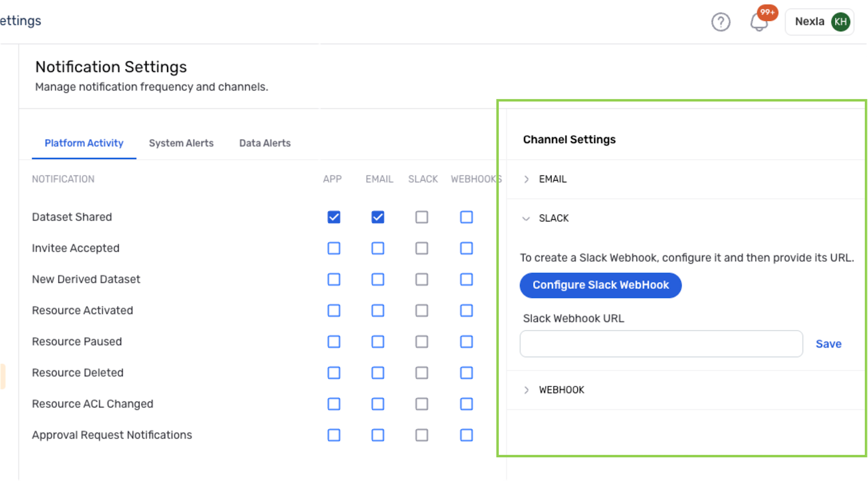Focus the Slack Webhook URL field
This screenshot has height=481, width=868.
(661, 344)
